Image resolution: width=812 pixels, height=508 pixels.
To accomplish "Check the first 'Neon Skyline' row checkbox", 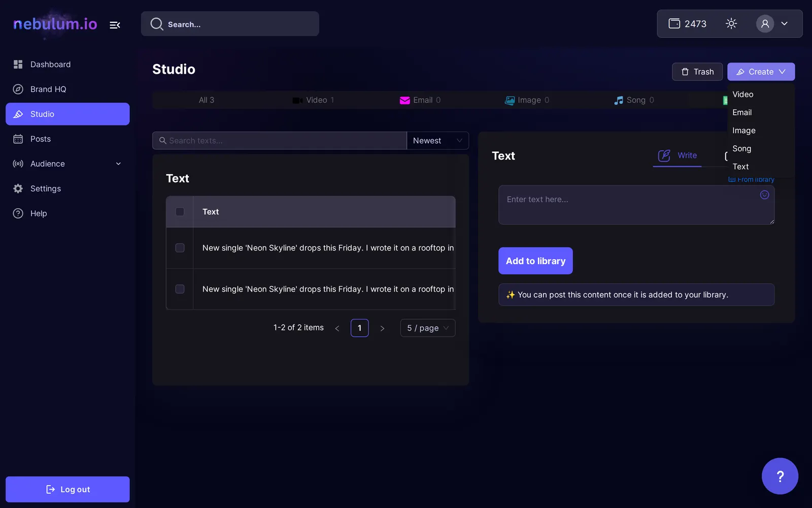I will (x=180, y=248).
